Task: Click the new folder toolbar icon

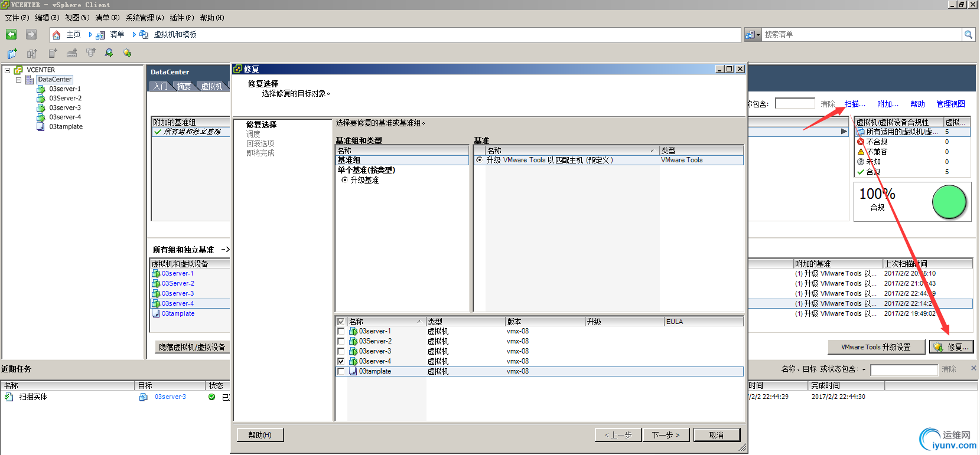Action: 12,53
